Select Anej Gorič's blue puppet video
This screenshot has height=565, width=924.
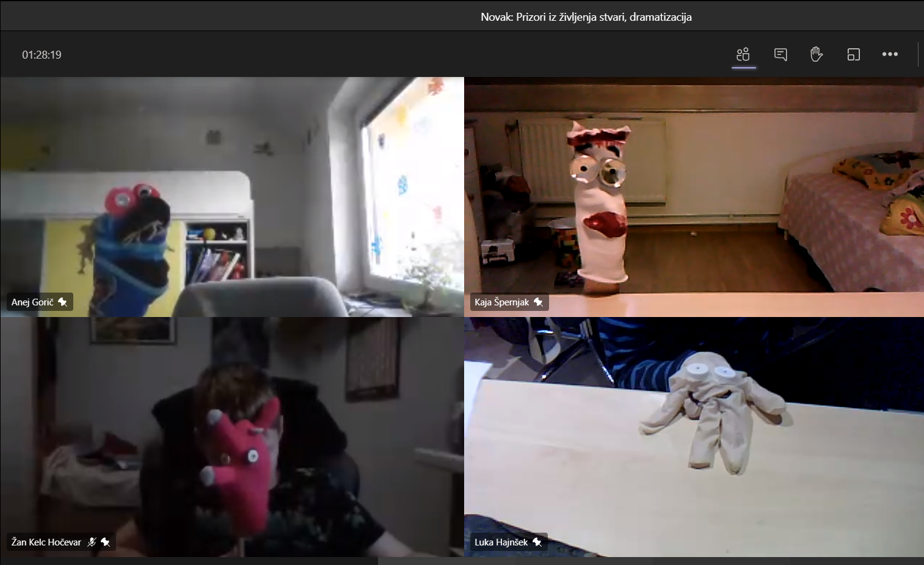coord(232,197)
